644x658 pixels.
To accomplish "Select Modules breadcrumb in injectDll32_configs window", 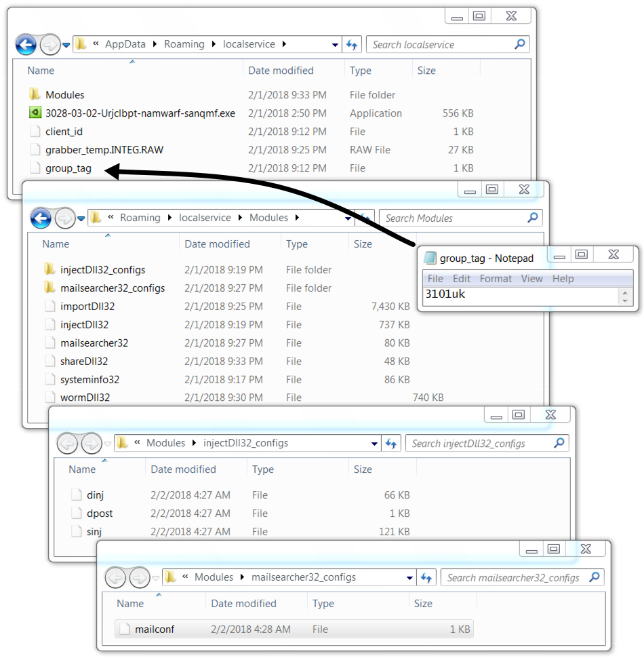I will coord(165,443).
